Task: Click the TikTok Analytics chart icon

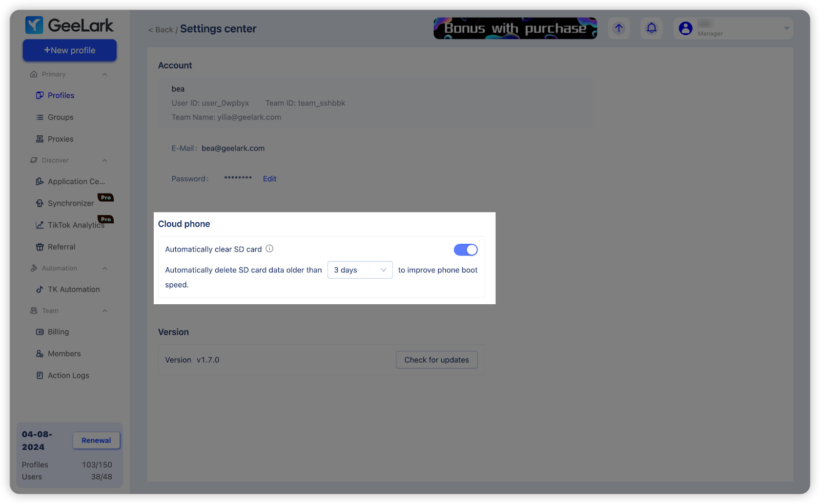Action: [39, 225]
